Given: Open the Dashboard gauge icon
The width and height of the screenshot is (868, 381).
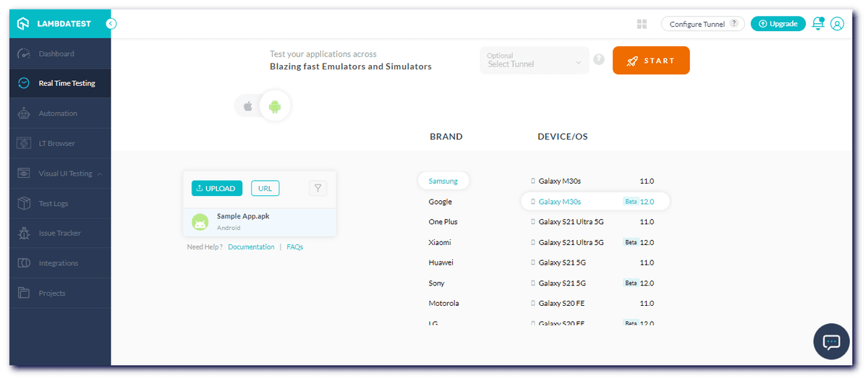Looking at the screenshot, I should click(24, 53).
